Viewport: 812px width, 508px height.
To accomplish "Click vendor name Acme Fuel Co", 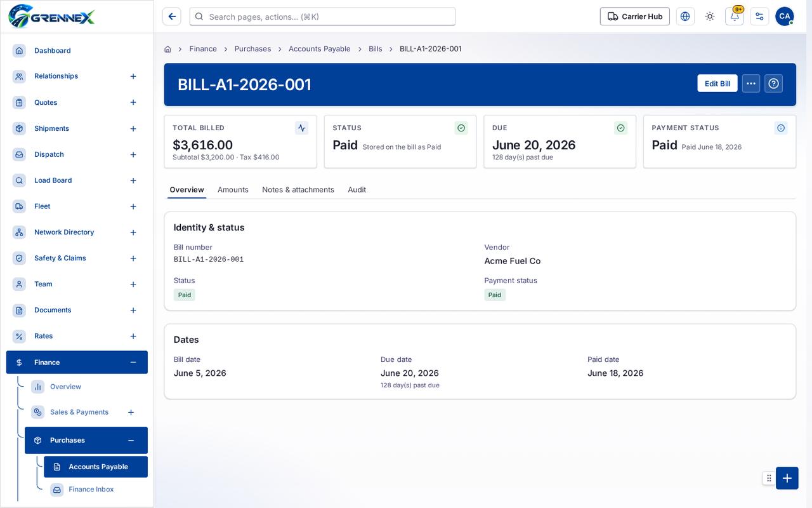I will pyautogui.click(x=513, y=261).
